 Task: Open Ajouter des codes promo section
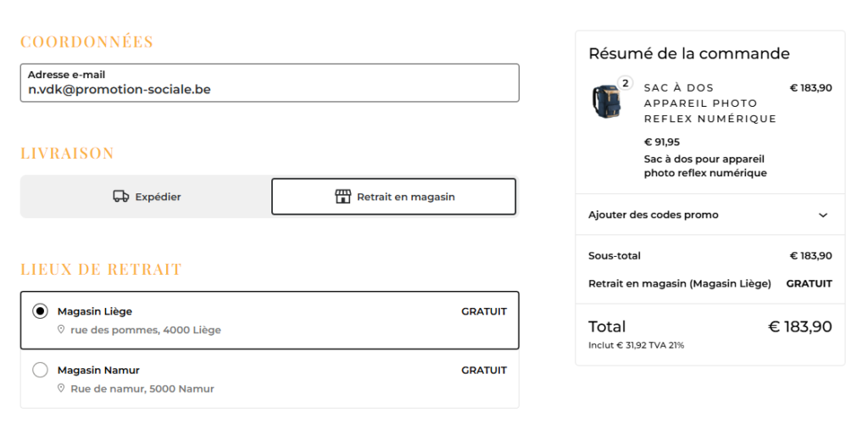[710, 215]
